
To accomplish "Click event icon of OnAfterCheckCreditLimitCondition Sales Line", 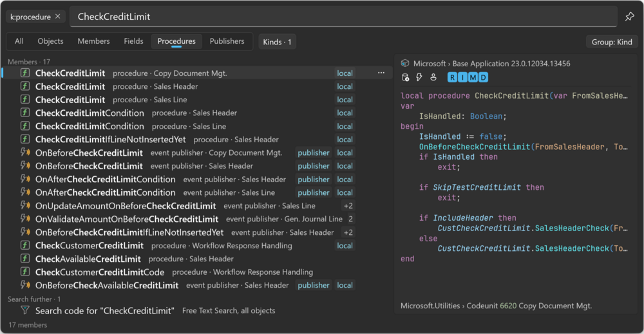I will tap(25, 192).
